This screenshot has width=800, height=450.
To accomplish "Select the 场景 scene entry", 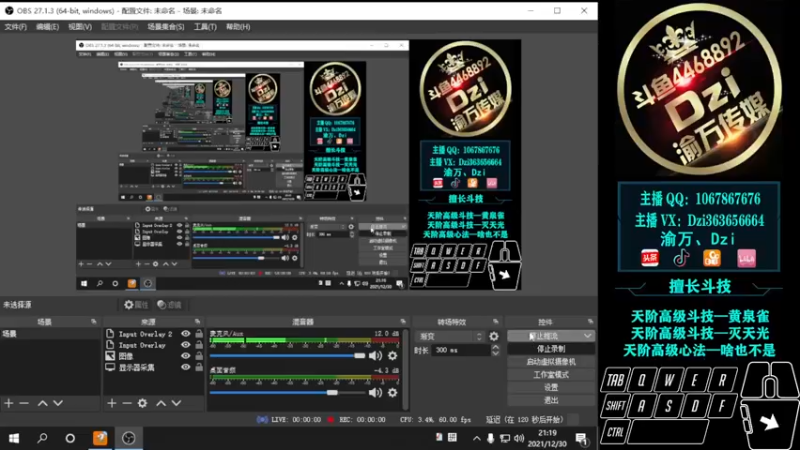I will pyautogui.click(x=51, y=334).
